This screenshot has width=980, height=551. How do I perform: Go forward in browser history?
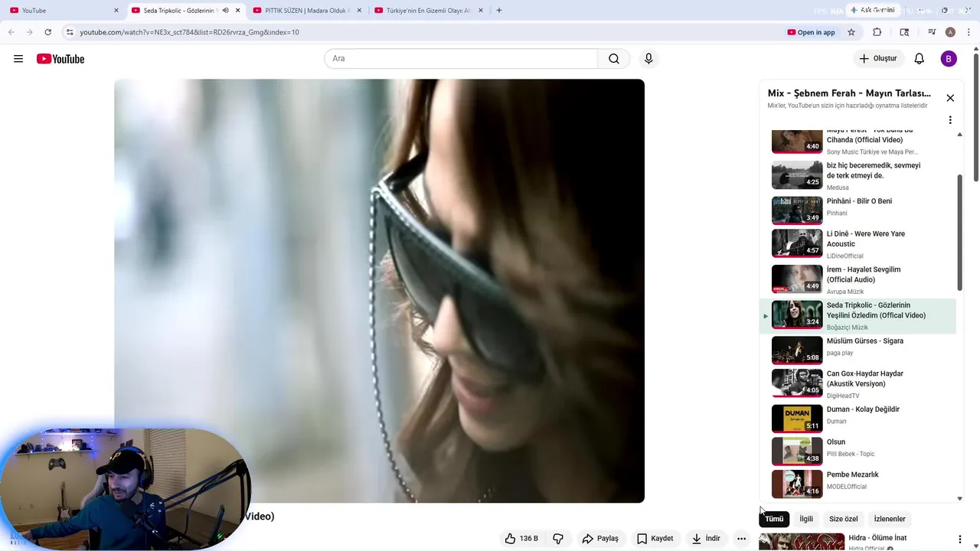pyautogui.click(x=30, y=32)
